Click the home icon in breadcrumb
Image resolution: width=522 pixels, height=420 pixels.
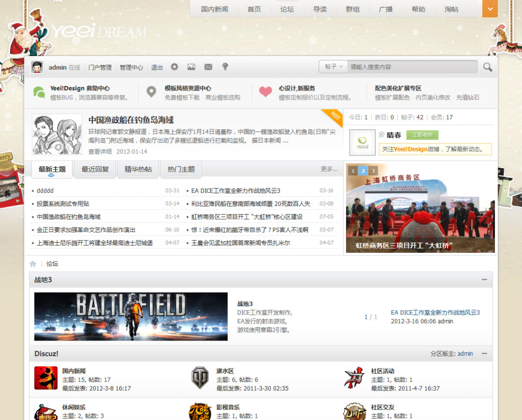pos(33,264)
